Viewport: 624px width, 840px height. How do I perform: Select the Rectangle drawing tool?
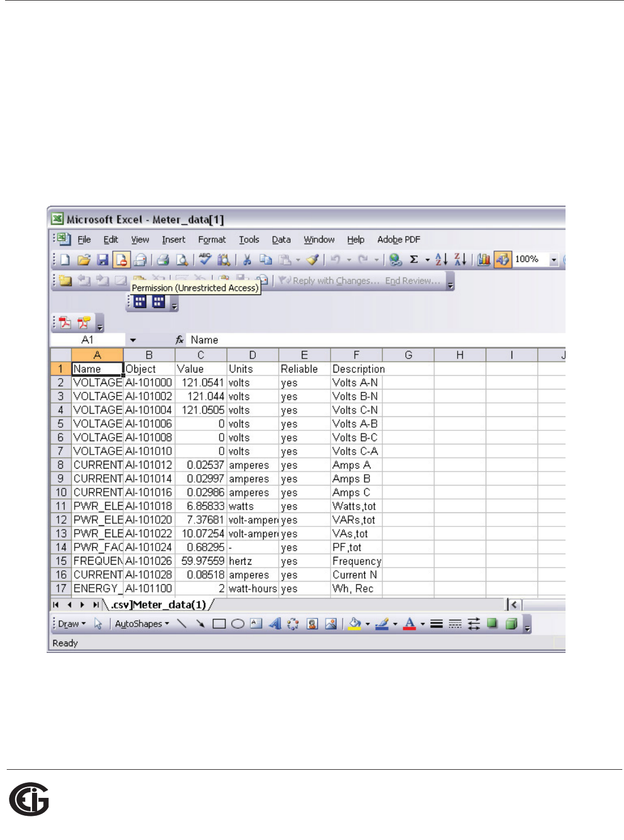219,624
